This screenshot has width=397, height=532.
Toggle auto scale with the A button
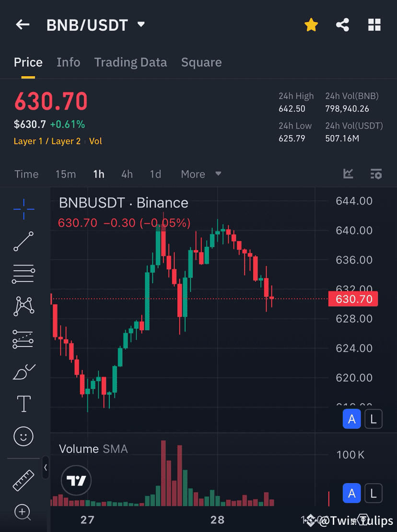(x=351, y=419)
